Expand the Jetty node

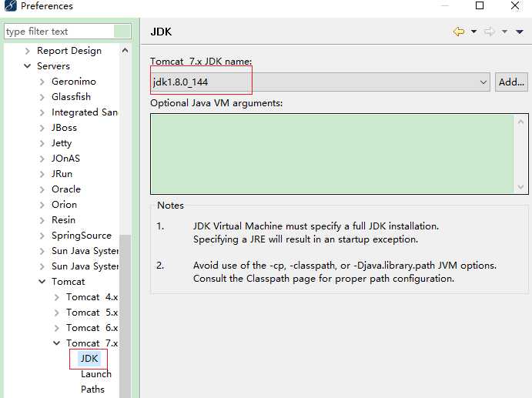[x=42, y=143]
